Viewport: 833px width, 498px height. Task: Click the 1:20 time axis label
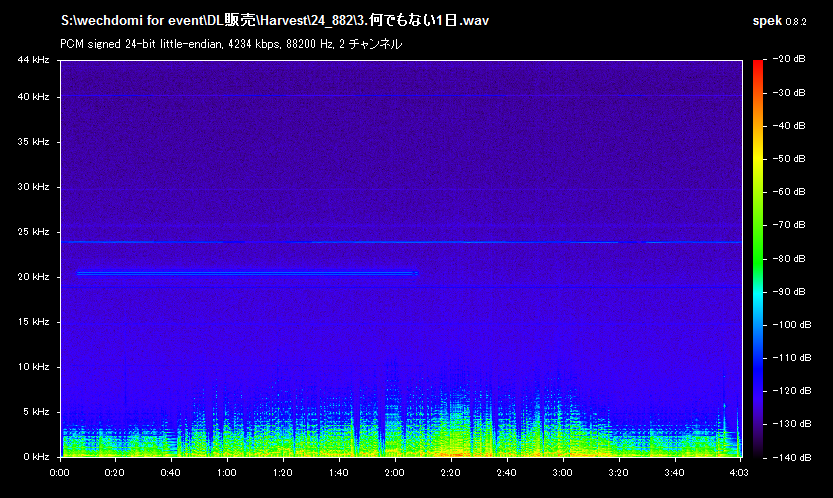pyautogui.click(x=282, y=472)
